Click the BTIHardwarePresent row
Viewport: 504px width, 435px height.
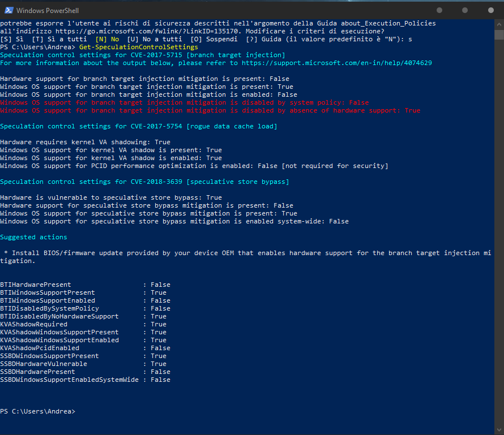(85, 285)
